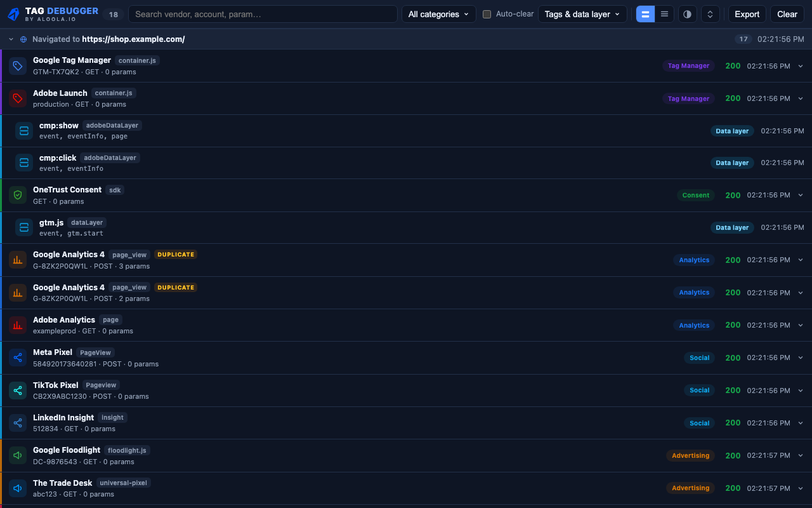Click the 18 event count badge
Image resolution: width=812 pixels, height=508 pixels.
(x=113, y=14)
